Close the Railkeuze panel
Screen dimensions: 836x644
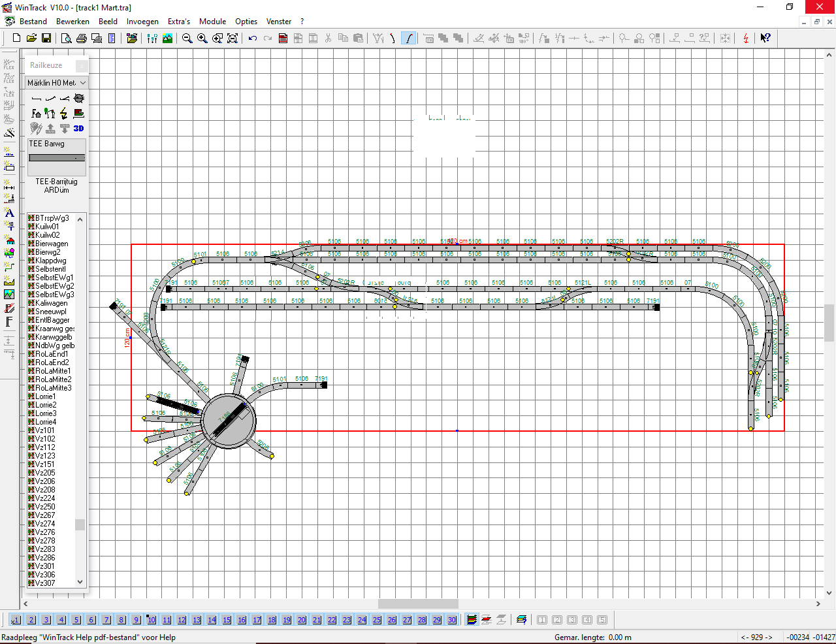pos(82,65)
